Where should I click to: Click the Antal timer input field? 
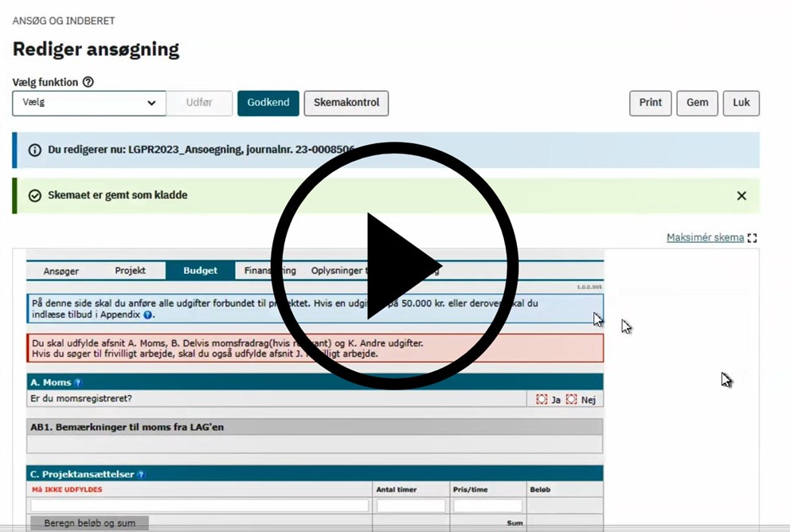(x=411, y=506)
